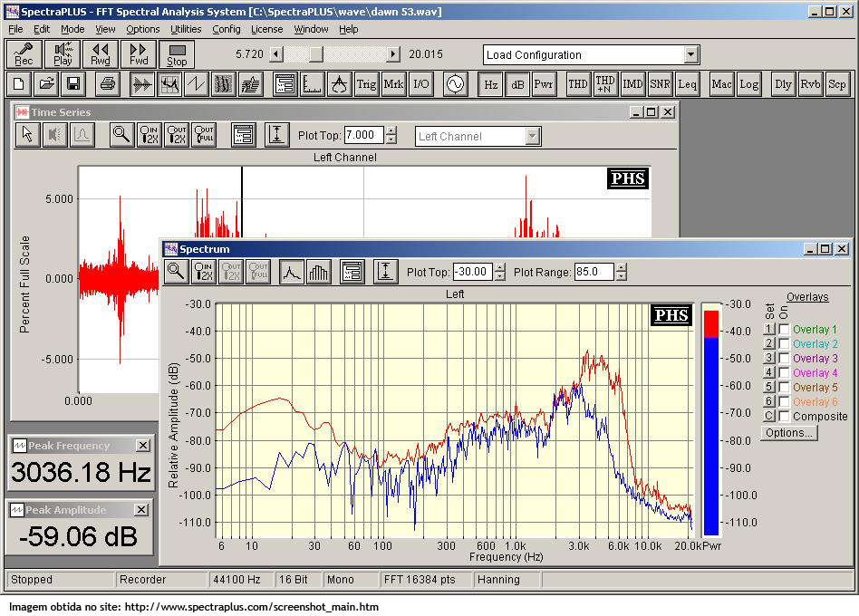Enable Overlay 2 checkbox
The width and height of the screenshot is (859, 616).
coord(784,344)
